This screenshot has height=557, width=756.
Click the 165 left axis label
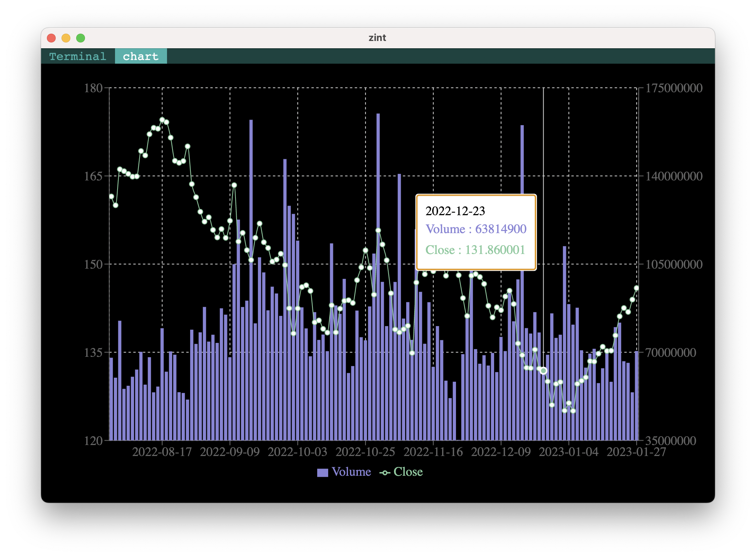pyautogui.click(x=93, y=176)
